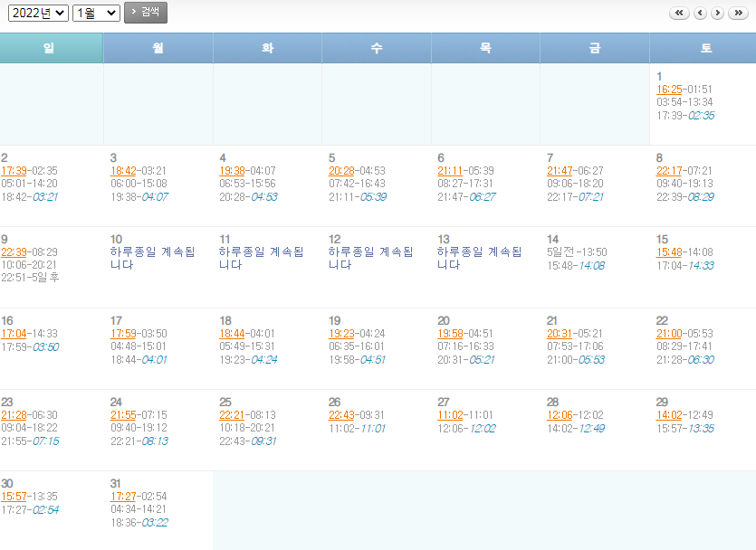This screenshot has width=756, height=550.
Task: Select the 월 Monday column header
Action: click(158, 48)
